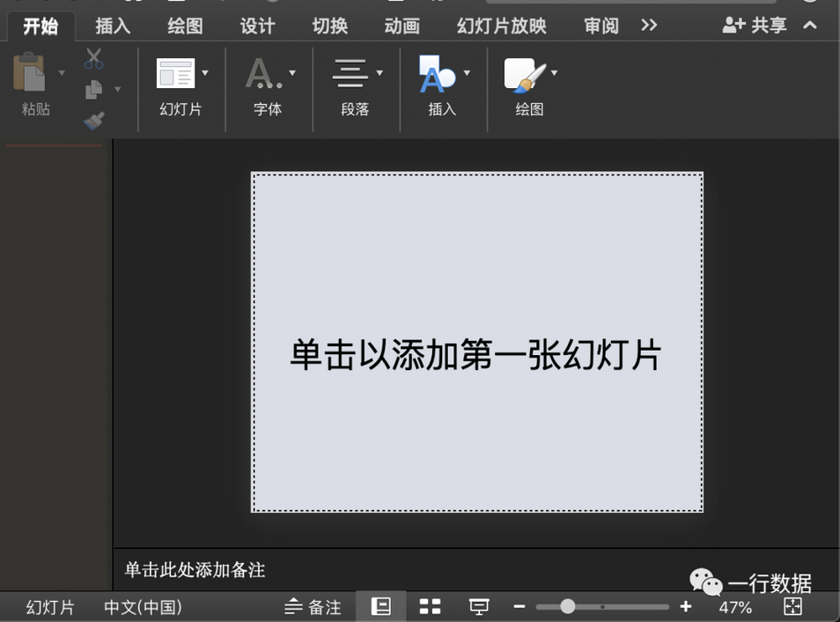Image resolution: width=840 pixels, height=622 pixels.
Task: Click the Paste clipboard icon
Action: (x=29, y=72)
